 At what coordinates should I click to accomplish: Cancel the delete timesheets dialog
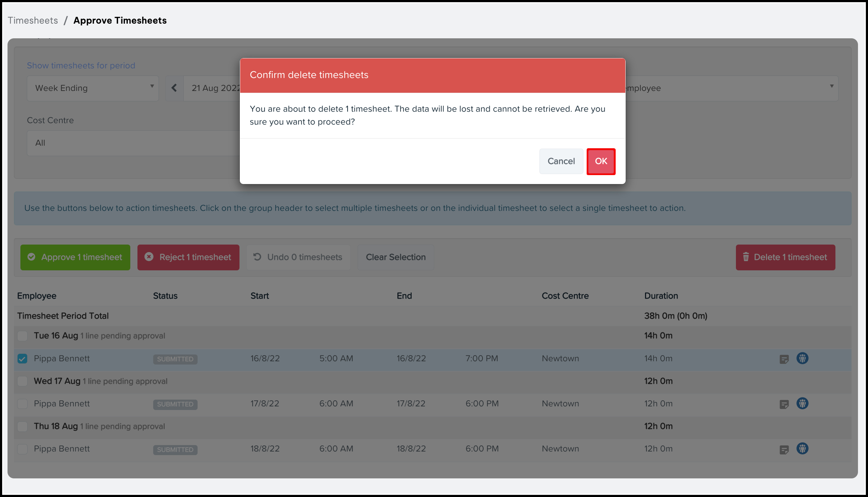[561, 161]
